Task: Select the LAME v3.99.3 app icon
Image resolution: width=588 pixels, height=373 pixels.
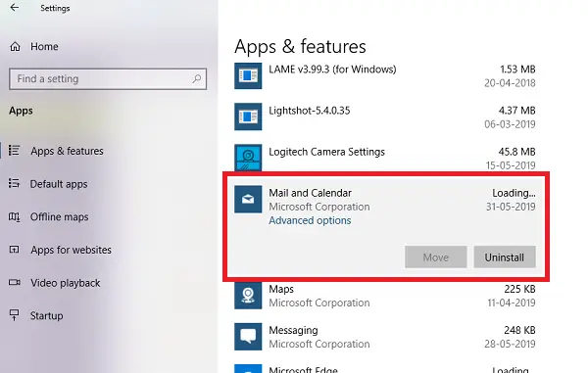Action: 248,75
